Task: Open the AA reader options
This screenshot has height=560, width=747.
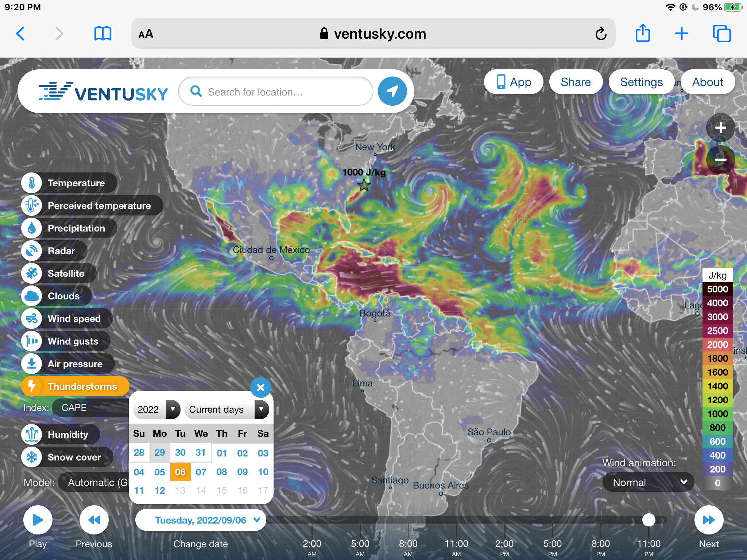Action: pos(146,34)
